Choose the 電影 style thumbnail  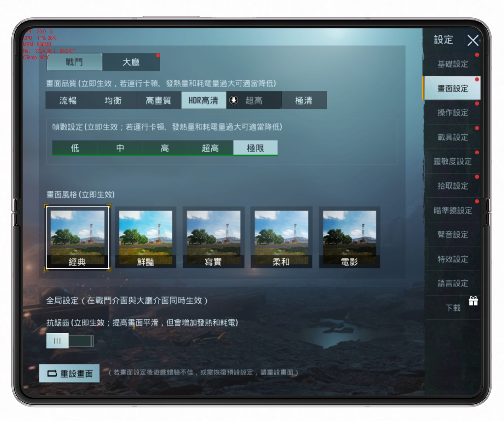(349, 237)
